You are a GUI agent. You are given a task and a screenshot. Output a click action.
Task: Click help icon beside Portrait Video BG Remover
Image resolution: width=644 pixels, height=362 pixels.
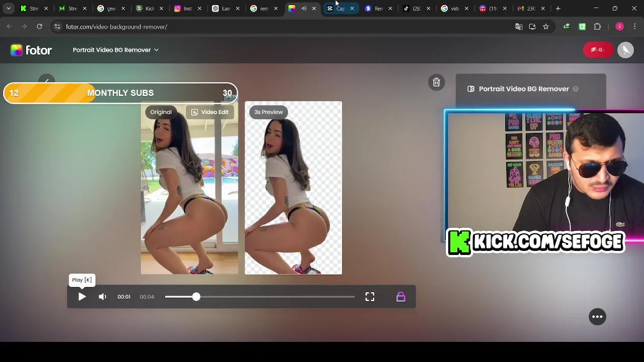click(576, 89)
